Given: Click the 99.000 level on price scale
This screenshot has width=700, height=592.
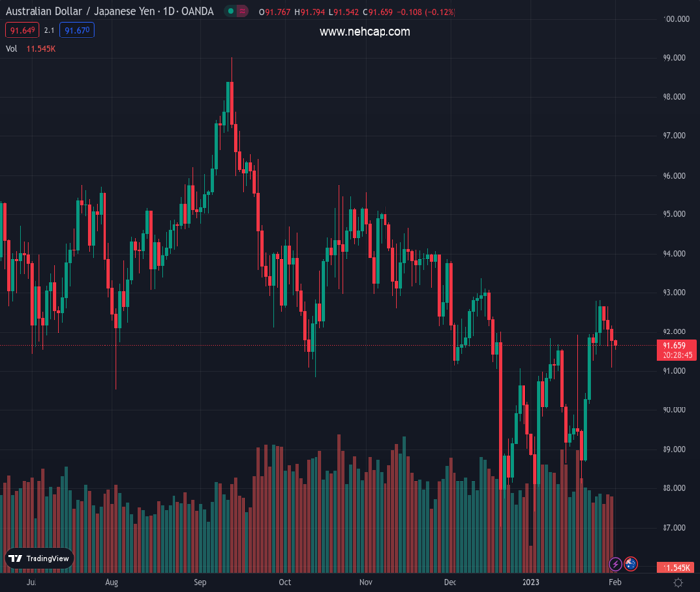Looking at the screenshot, I should tap(674, 58).
